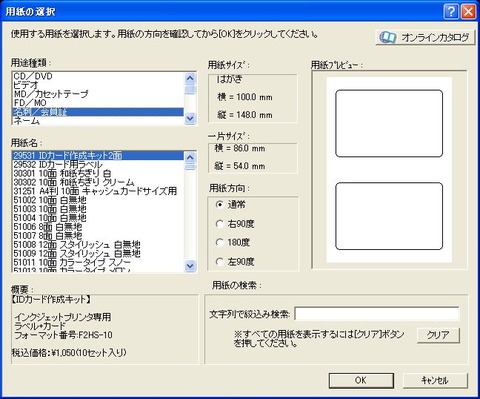Choose the 右90度 orientation radio button
Screen dimensions: 480x399
point(219,224)
